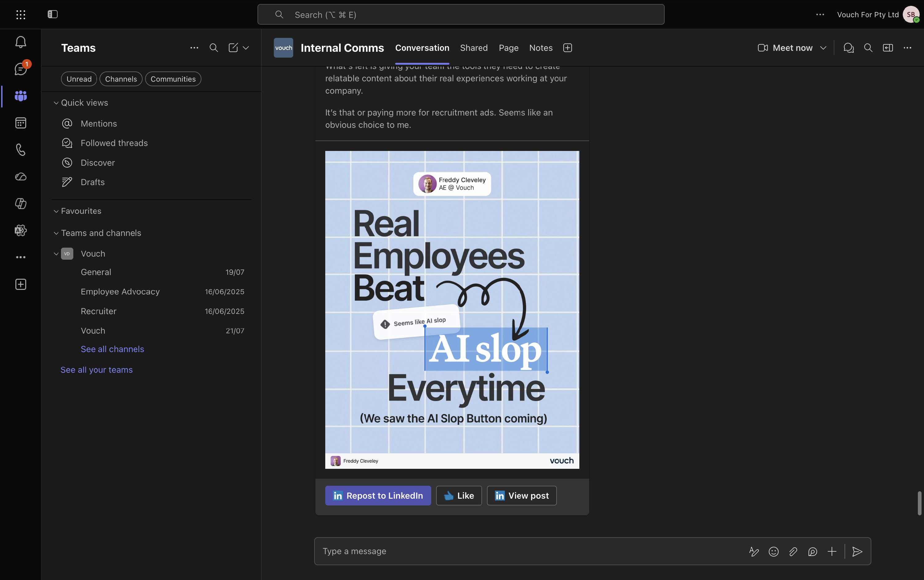Toggle the navigation sidebar panel icon
The image size is (924, 580).
[x=53, y=14]
